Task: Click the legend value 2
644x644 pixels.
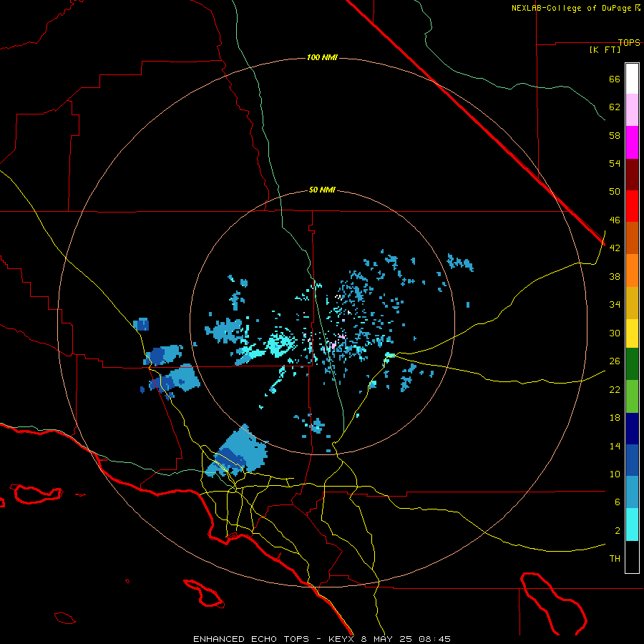Action: coord(618,530)
